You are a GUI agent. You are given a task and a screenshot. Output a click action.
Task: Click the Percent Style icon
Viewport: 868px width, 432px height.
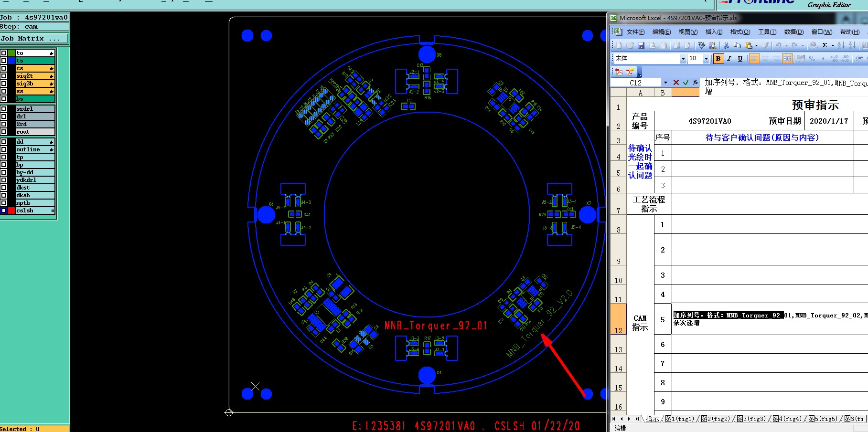coord(812,59)
